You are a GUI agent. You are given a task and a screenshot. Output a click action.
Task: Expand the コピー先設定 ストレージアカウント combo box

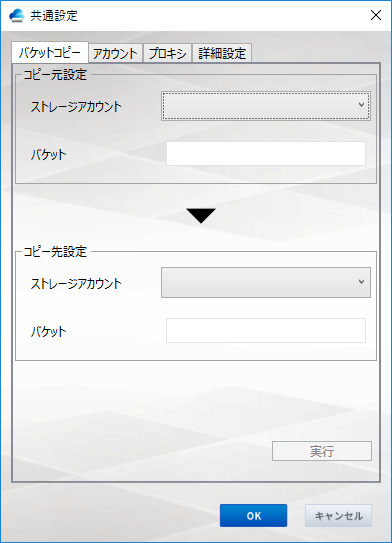click(x=266, y=282)
